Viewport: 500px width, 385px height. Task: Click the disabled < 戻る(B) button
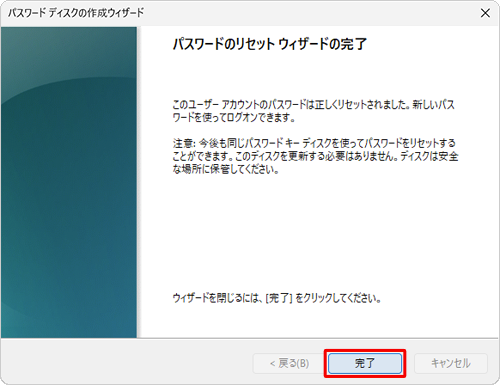coord(289,363)
